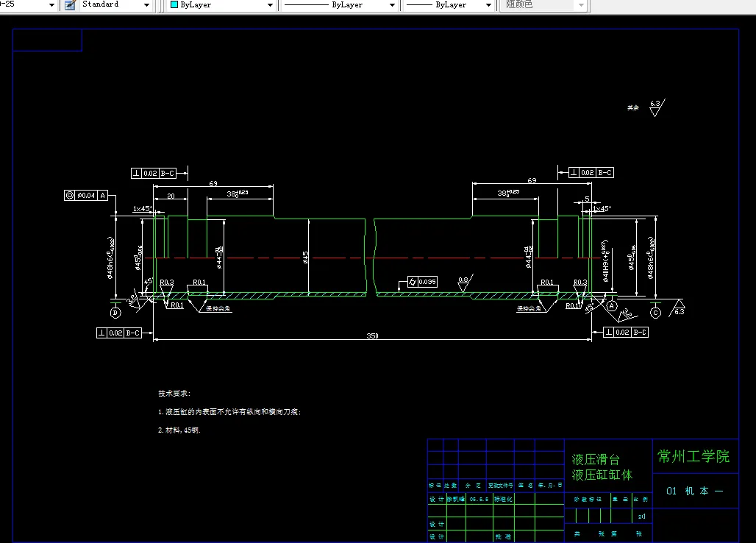Select the datum C circle symbol
Viewport: 756px width, 543px height.
coord(655,313)
